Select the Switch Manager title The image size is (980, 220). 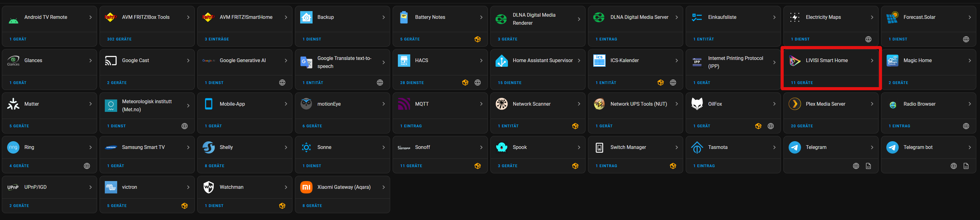pos(628,147)
